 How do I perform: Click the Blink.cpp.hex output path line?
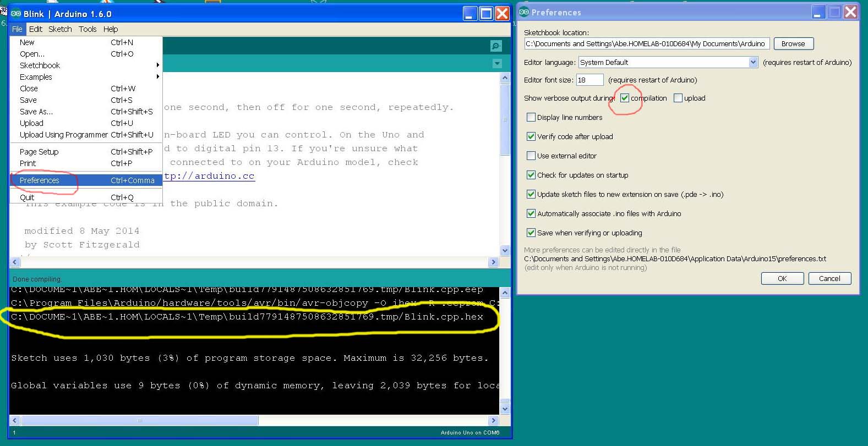tap(247, 317)
